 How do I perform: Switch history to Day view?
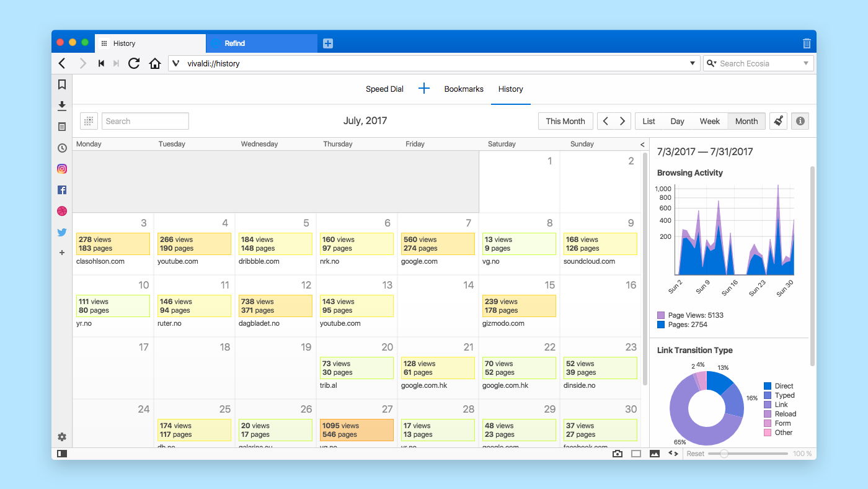click(678, 121)
